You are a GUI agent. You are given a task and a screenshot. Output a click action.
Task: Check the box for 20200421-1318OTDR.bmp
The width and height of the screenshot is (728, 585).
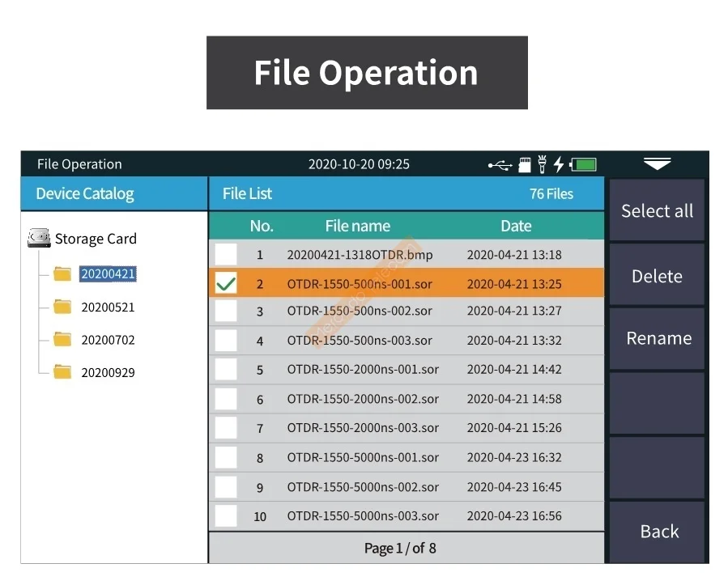pos(226,254)
